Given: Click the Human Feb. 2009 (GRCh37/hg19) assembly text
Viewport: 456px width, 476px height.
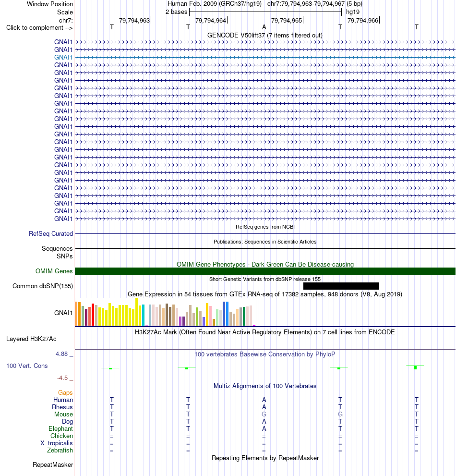Looking at the screenshot, I should (214, 4).
